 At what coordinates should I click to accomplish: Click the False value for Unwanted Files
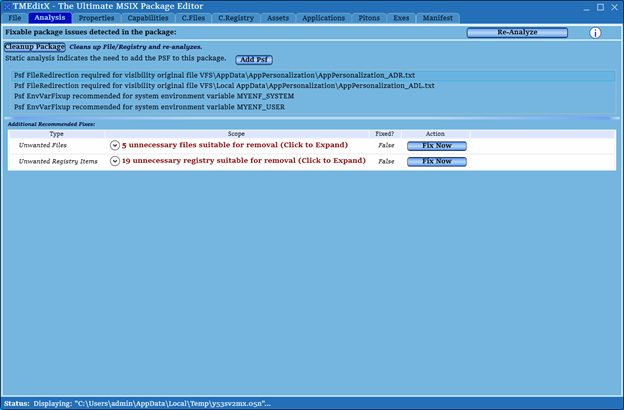(x=386, y=145)
